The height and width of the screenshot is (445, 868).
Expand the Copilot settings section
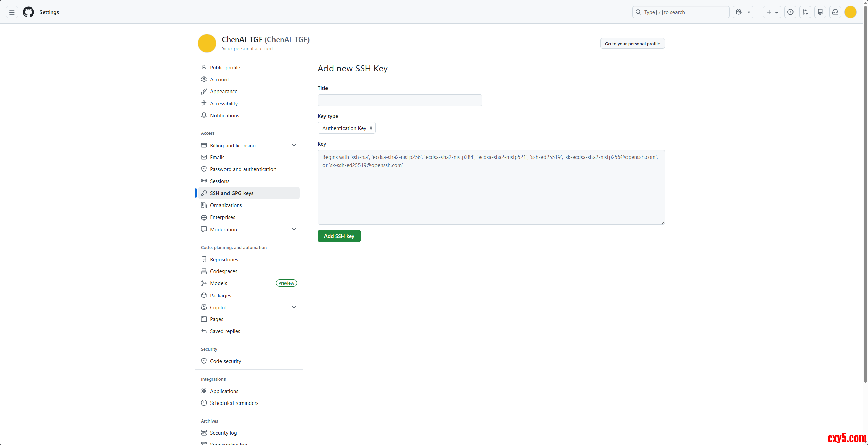point(294,307)
